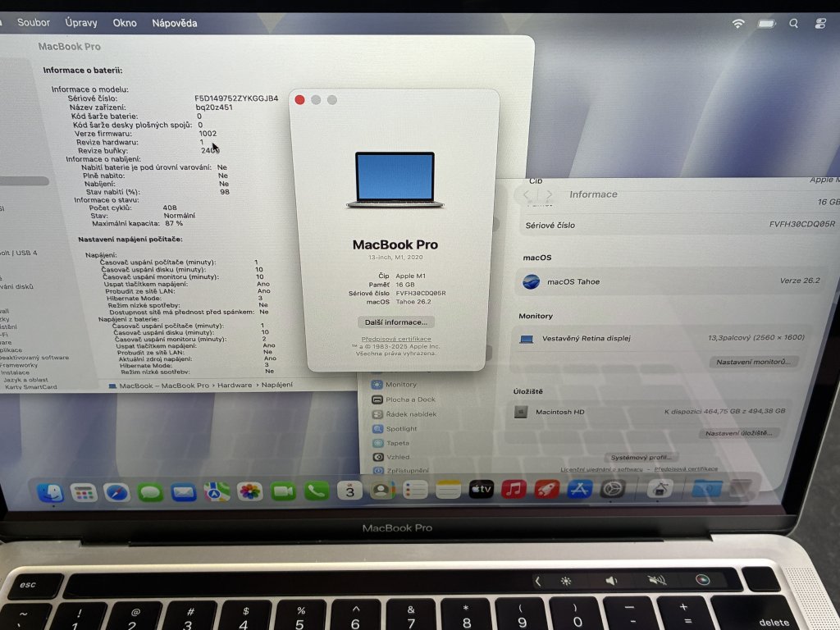Click the battery status icon in menu bar
This screenshot has width=840, height=630.
tap(766, 24)
